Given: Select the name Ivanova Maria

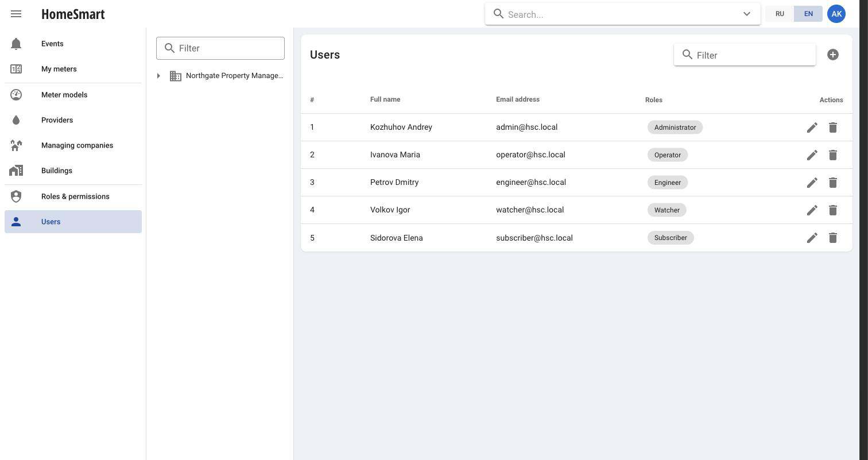Looking at the screenshot, I should (x=395, y=154).
